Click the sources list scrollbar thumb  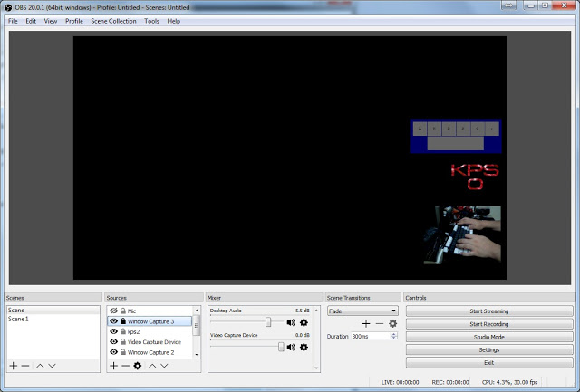[197, 326]
